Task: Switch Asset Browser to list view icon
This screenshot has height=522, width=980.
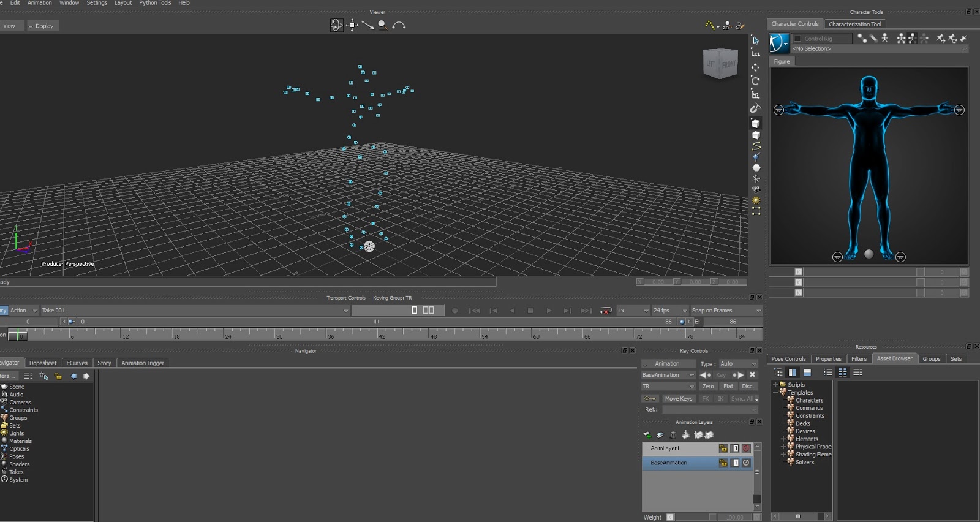Action: (x=828, y=372)
